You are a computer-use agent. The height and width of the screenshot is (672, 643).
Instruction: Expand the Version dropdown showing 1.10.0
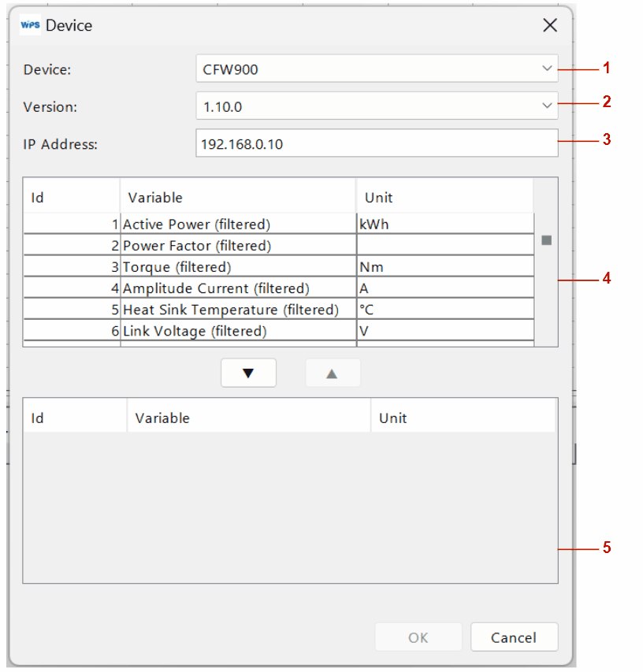376,106
